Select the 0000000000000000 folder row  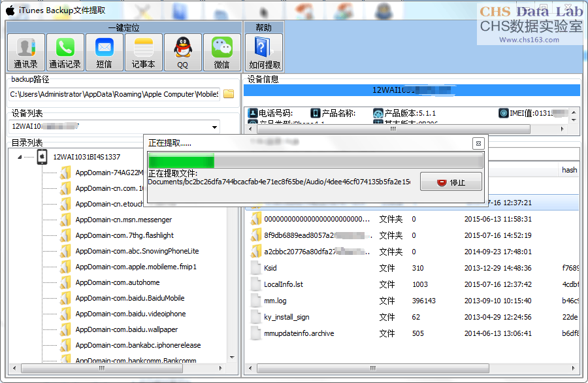[x=412, y=219]
